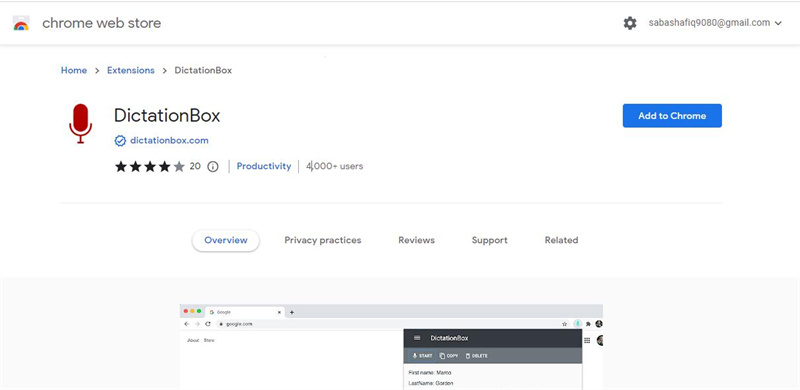Image resolution: width=800 pixels, height=390 pixels.
Task: Click the star rating display
Action: (x=149, y=166)
